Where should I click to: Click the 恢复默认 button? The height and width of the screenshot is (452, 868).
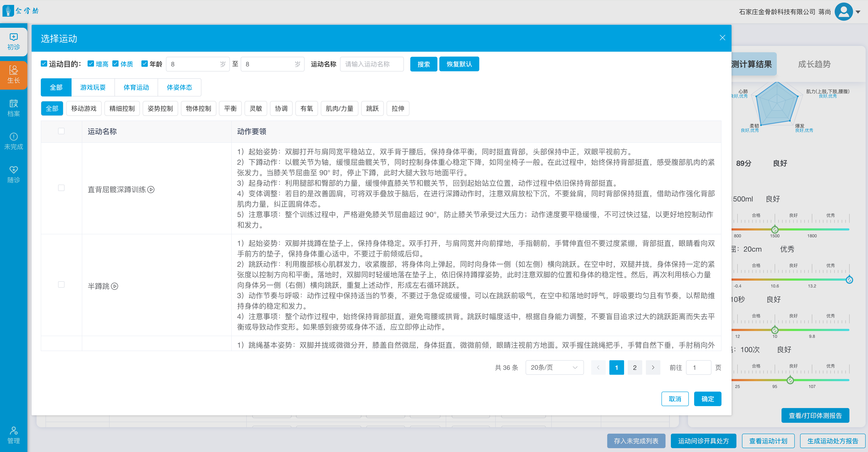pyautogui.click(x=459, y=64)
